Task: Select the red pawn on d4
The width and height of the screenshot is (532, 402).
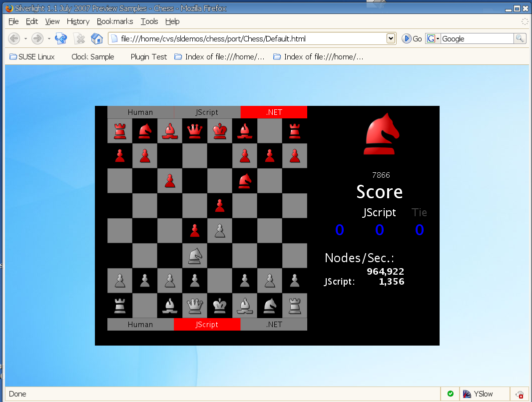Action: coord(195,231)
